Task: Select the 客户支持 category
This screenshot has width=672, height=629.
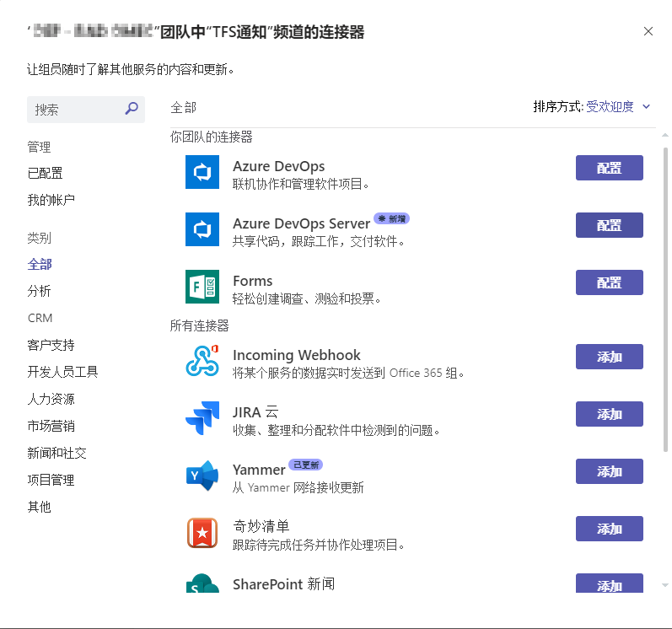Action: point(51,345)
